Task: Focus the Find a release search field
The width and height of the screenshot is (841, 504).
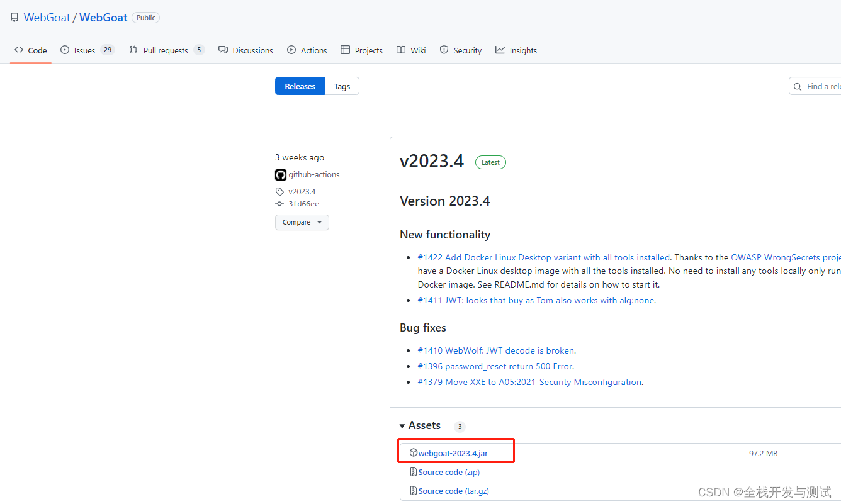Action: (815, 86)
